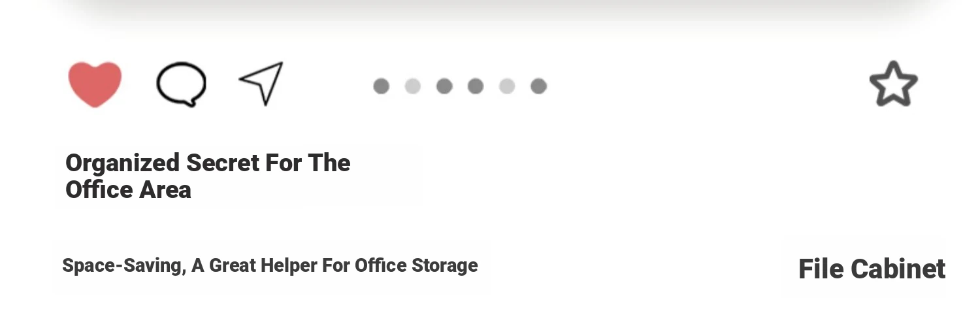The image size is (980, 313).
Task: Unlike the post with the red heart
Action: (x=95, y=84)
